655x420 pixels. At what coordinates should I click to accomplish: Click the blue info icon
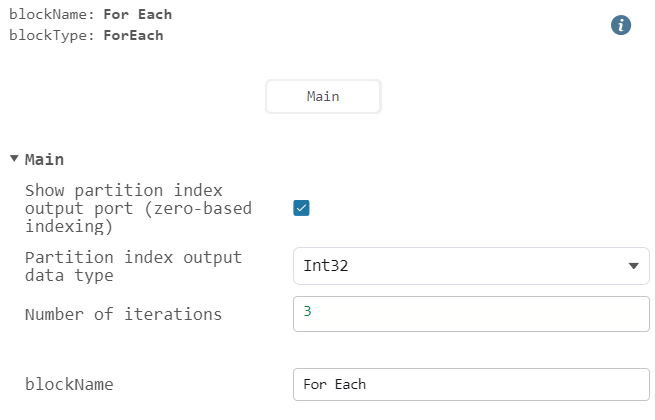point(620,26)
